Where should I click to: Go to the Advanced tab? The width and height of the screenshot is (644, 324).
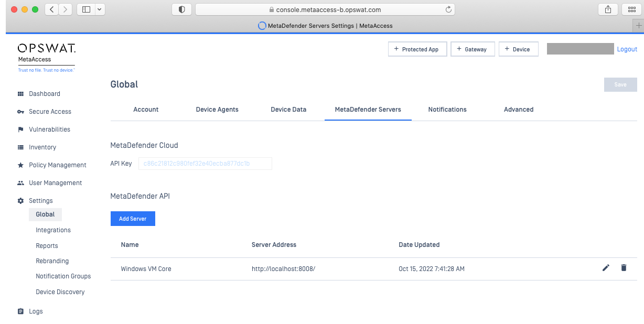(519, 110)
